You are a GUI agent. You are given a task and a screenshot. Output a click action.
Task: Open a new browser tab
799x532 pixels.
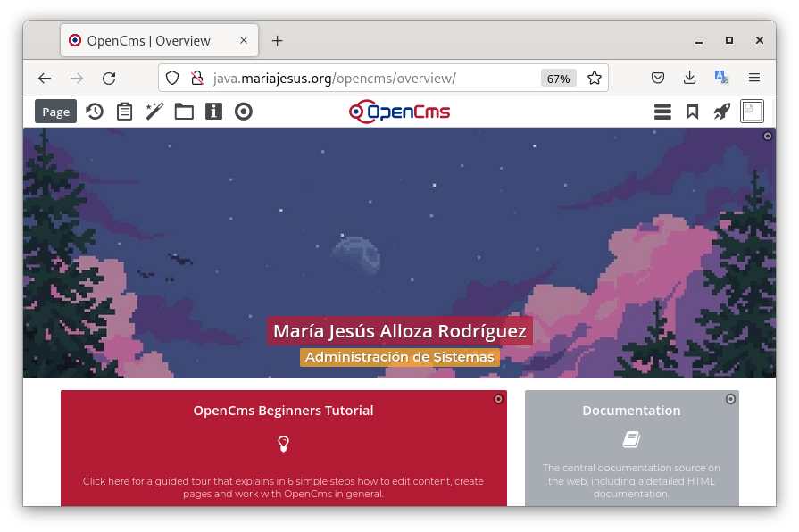pos(278,40)
